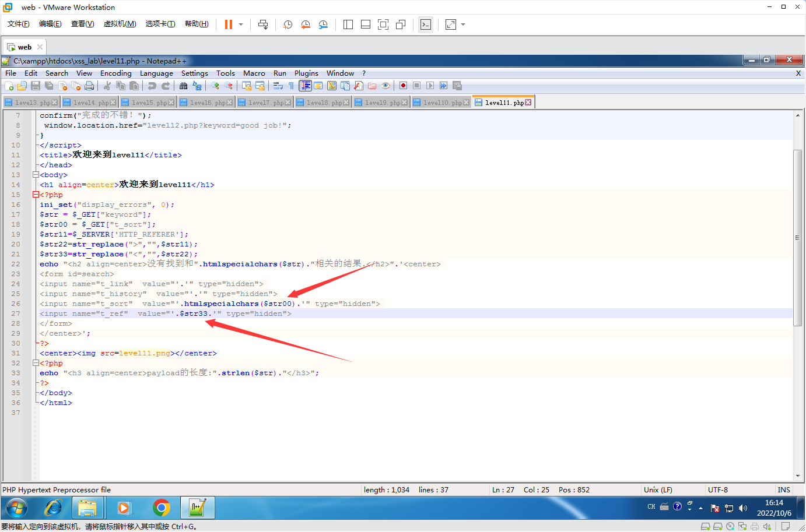Image resolution: width=806 pixels, height=532 pixels.
Task: Click the Cut scissors icon
Action: click(107, 86)
